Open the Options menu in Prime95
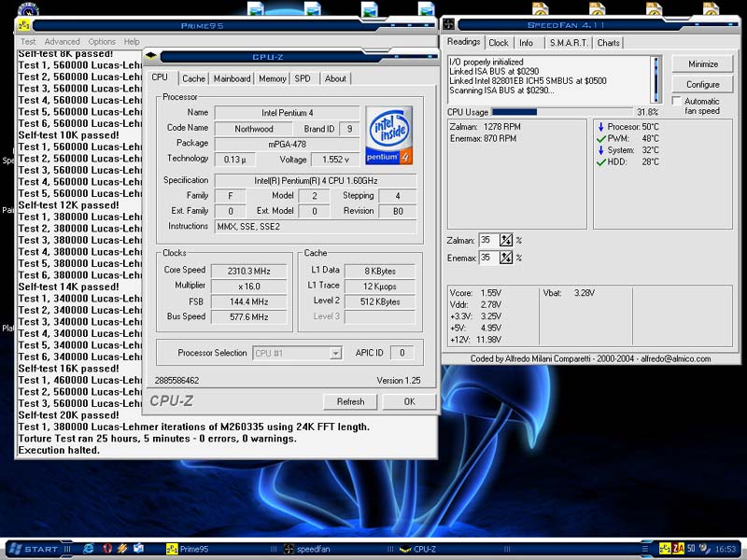The image size is (747, 560). (x=102, y=42)
